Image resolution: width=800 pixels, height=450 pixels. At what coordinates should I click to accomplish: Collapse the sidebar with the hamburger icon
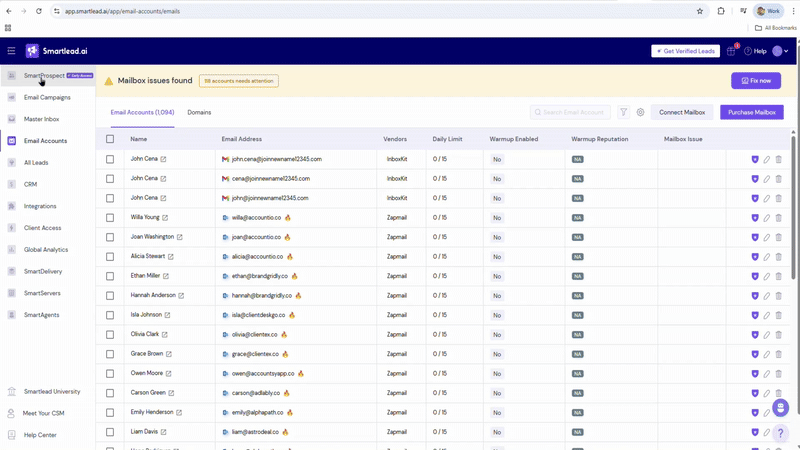tap(11, 51)
